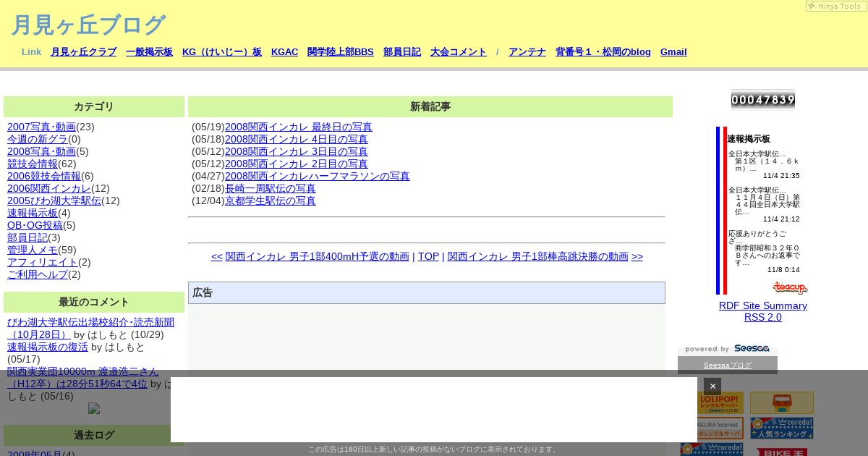Open 関学陸上部BBS link

pos(341,52)
